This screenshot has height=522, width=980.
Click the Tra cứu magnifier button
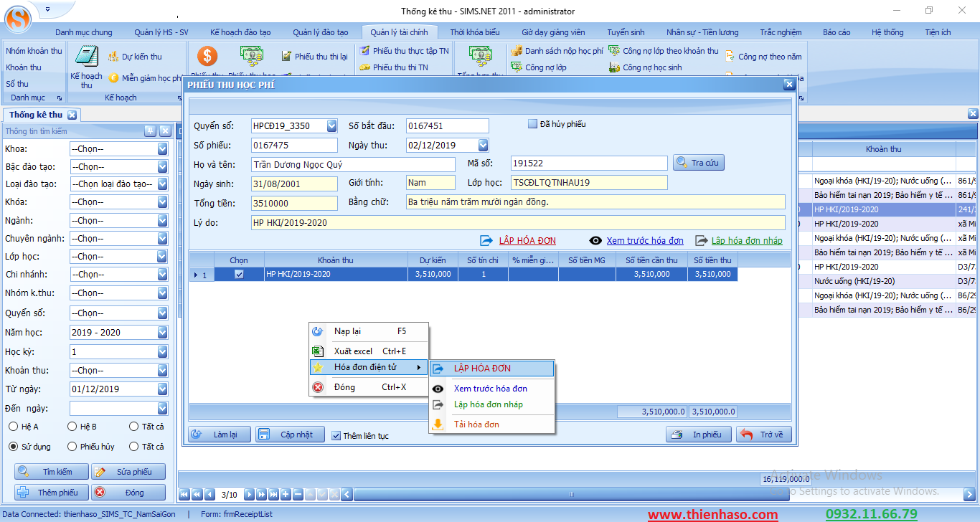pos(698,163)
